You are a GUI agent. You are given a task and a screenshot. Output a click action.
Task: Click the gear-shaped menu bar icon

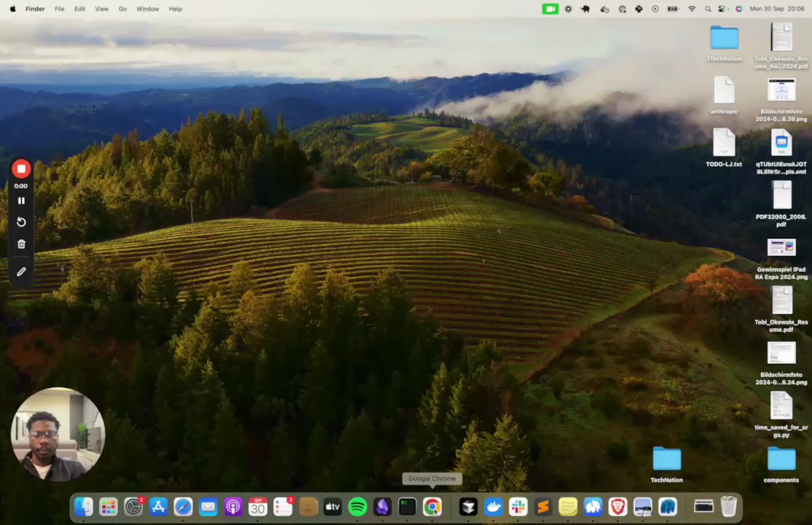click(569, 9)
